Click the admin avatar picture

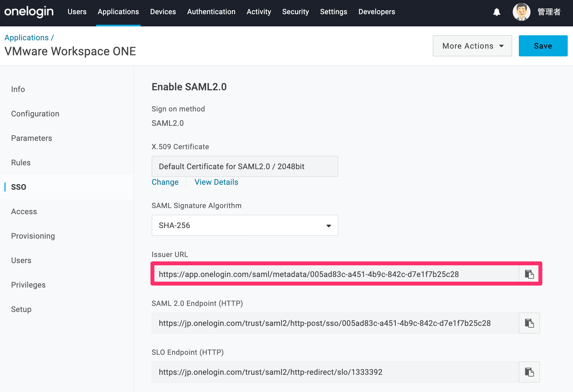click(x=521, y=12)
